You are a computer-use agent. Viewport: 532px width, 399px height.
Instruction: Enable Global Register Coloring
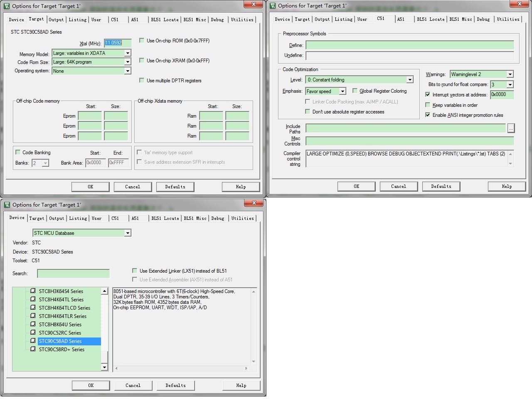355,91
